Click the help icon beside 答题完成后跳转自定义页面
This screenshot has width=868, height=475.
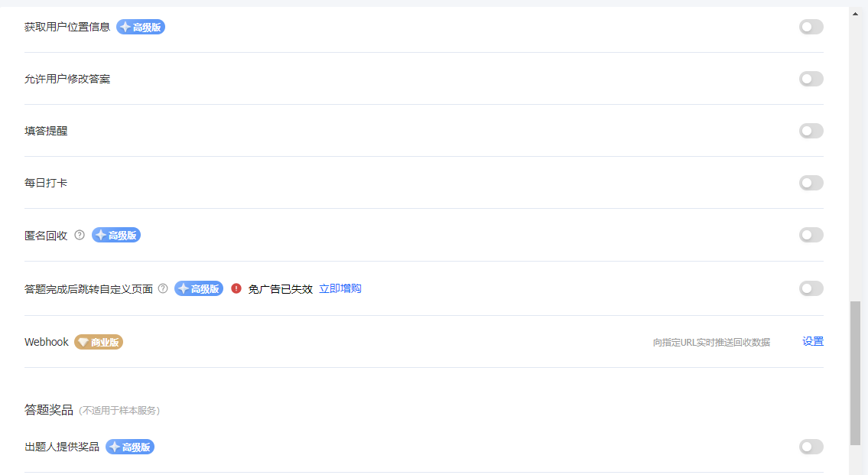[x=163, y=288]
